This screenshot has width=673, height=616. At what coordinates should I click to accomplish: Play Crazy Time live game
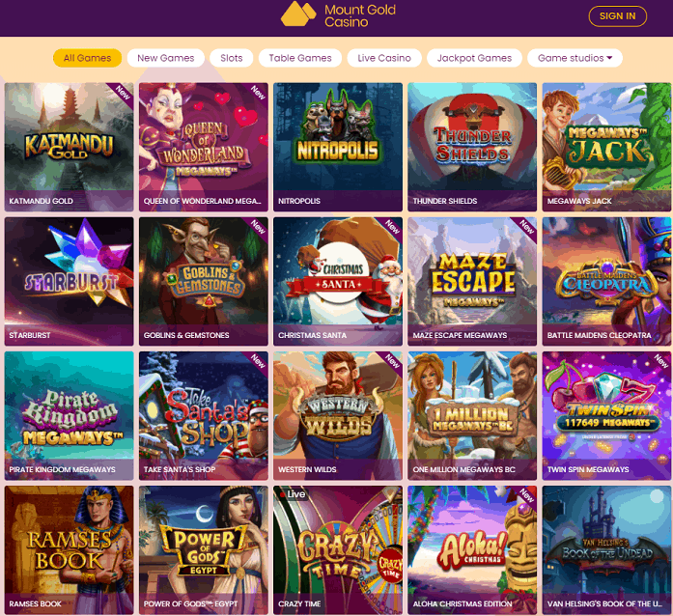coord(338,550)
